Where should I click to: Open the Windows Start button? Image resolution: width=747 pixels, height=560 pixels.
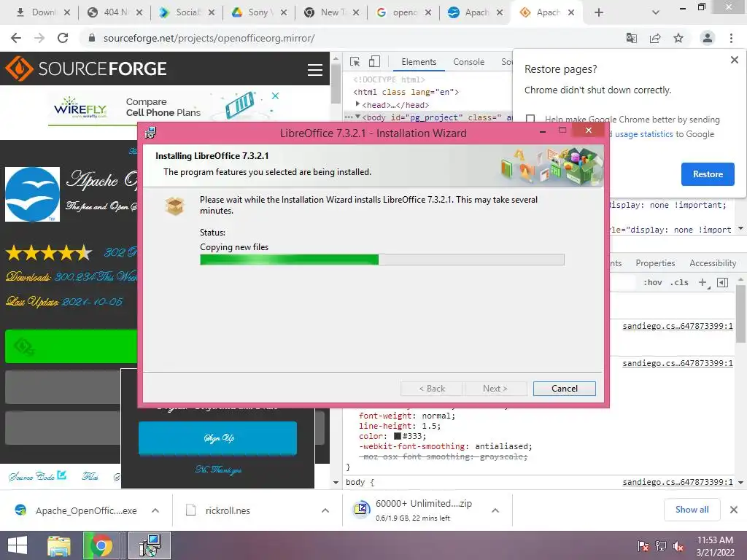pos(18,545)
